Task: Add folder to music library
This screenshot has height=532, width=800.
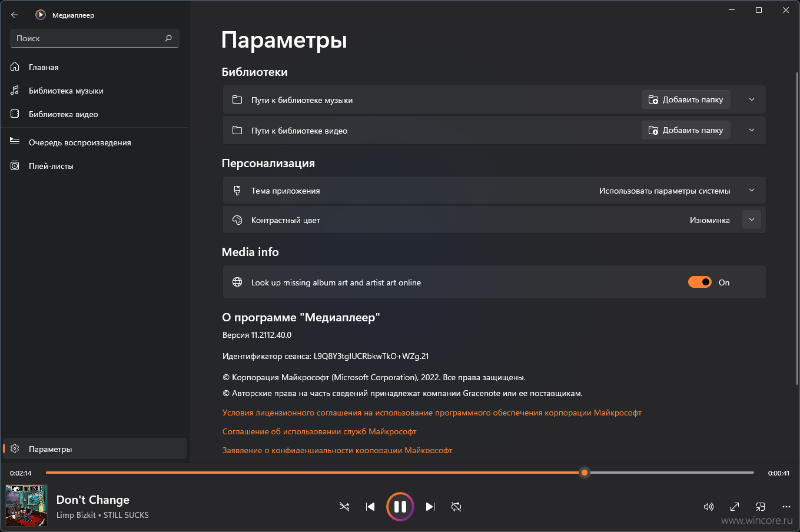Action: (686, 99)
